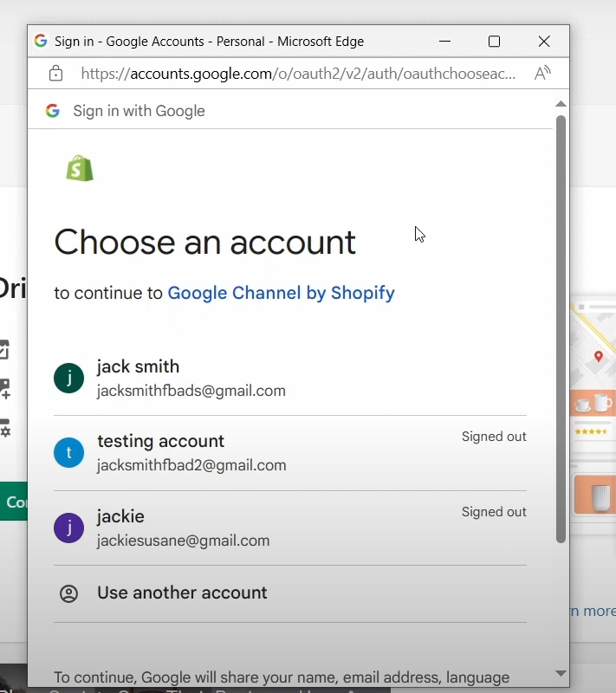Minimize the Google sign-in window
616x693 pixels.
click(444, 42)
